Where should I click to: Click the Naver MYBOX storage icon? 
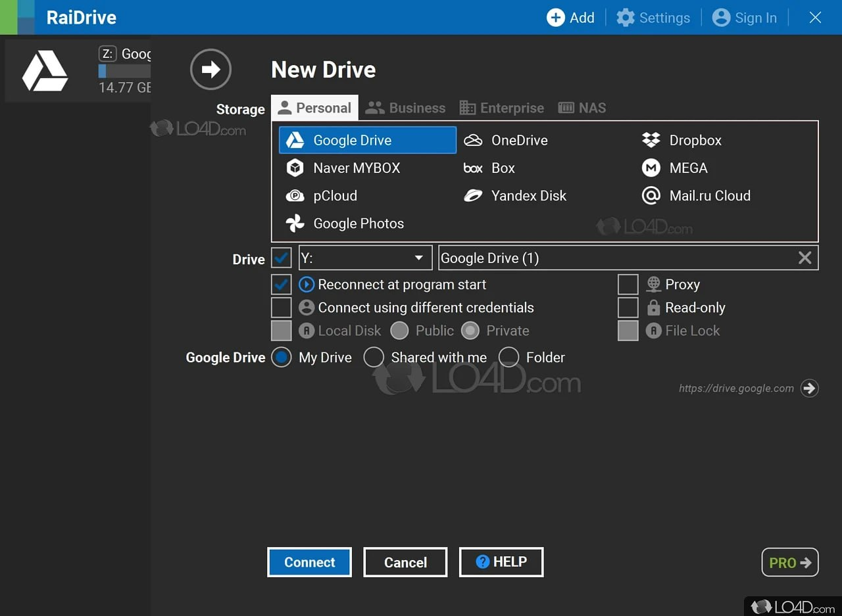click(295, 168)
